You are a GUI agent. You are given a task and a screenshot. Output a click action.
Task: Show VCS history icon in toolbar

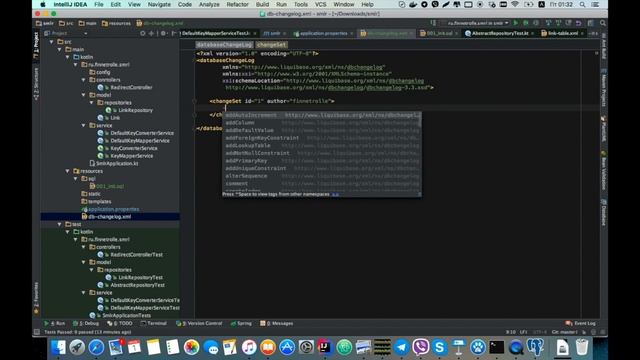point(569,23)
